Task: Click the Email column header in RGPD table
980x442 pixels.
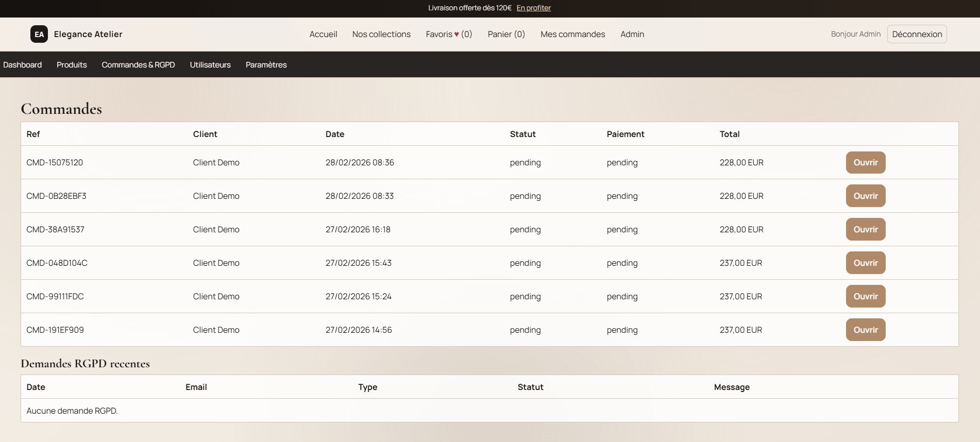Action: pyautogui.click(x=196, y=387)
